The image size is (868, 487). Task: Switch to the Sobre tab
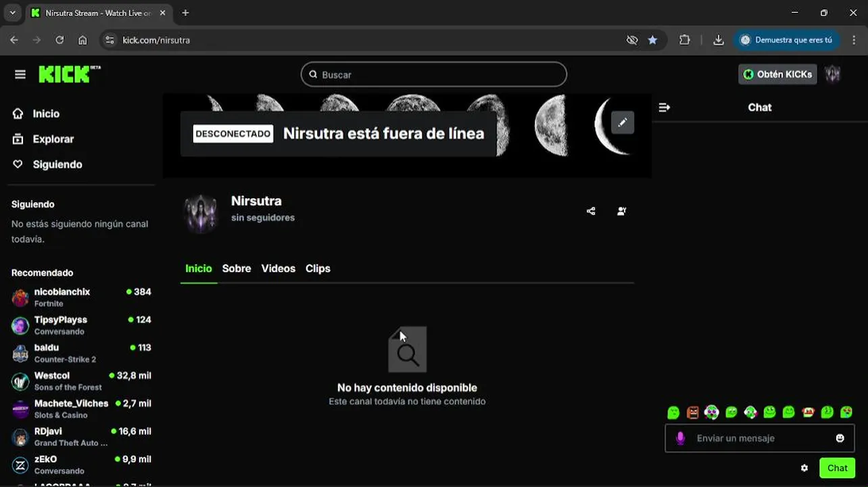(x=237, y=269)
